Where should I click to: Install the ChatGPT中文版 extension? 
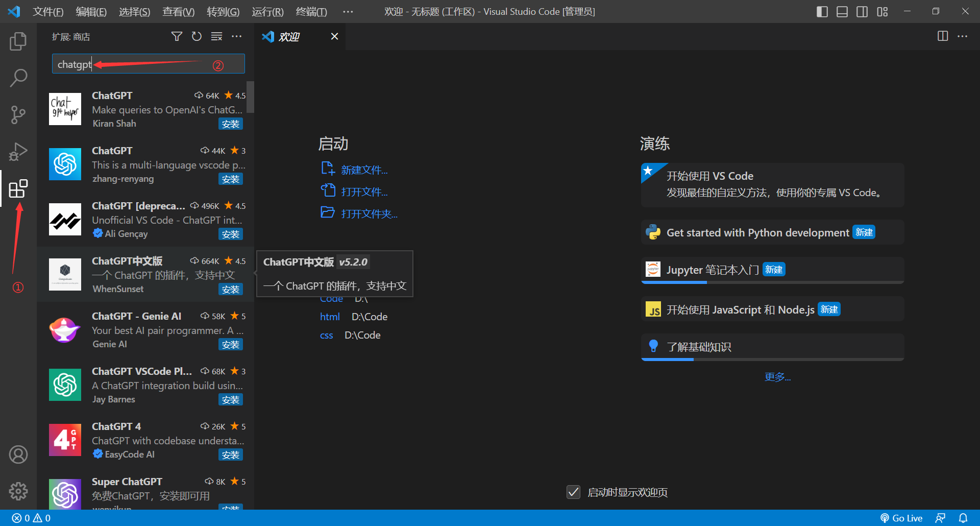[x=231, y=289]
